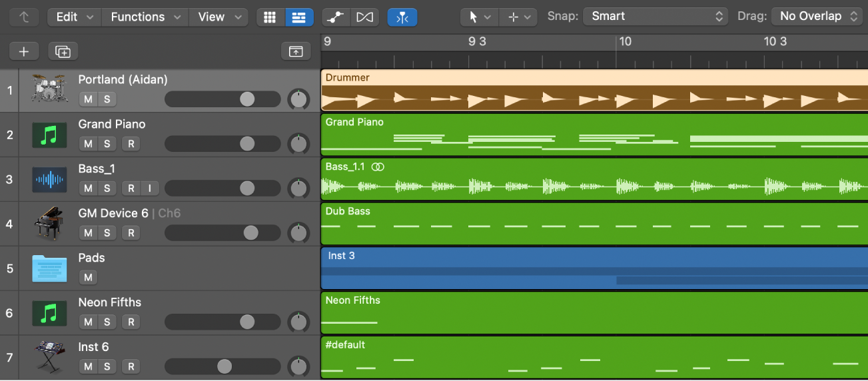Click the Add Track plus button
Image resolution: width=868 pixels, height=381 pixels.
[x=24, y=51]
